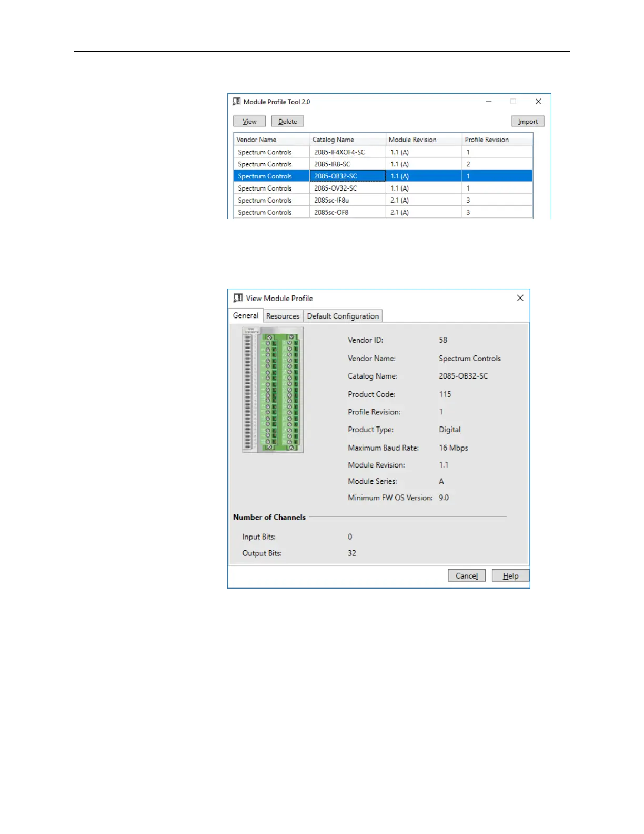Click the Catalog Name column header
Viewport: 644px width, 834px height.
(348, 140)
